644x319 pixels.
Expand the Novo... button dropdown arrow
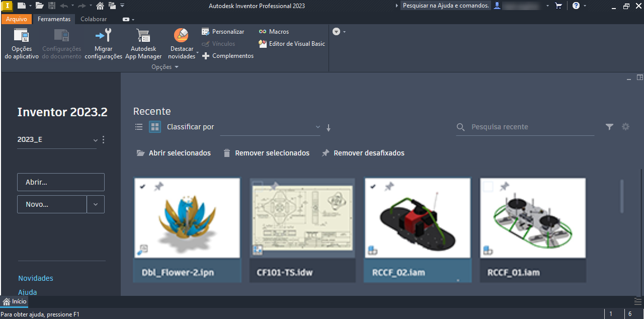pos(96,205)
